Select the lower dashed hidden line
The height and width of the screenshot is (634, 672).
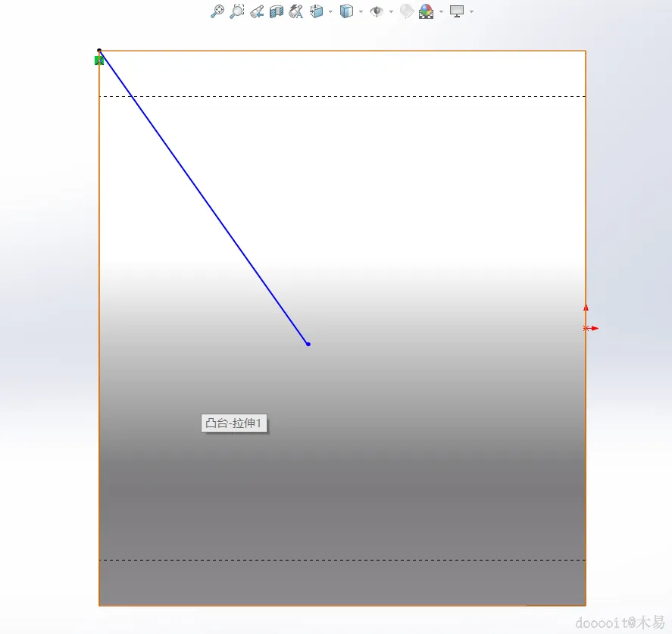point(342,560)
